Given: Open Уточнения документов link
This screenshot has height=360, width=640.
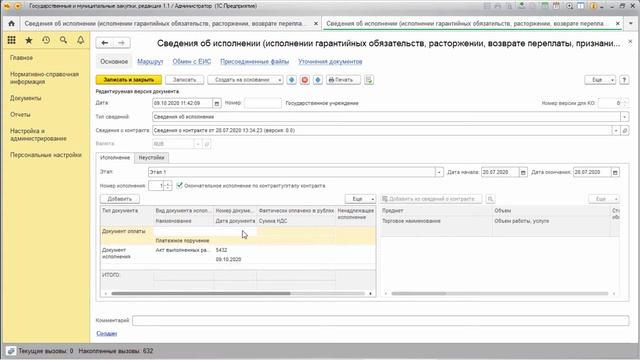Looking at the screenshot, I should click(330, 62).
